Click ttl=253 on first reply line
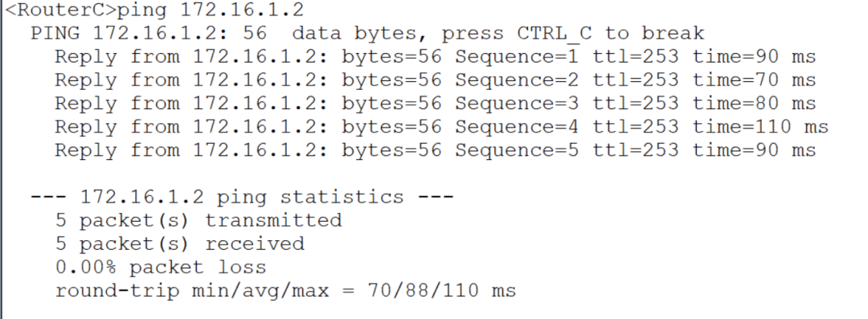Image resolution: width=868 pixels, height=319 pixels. (636, 56)
